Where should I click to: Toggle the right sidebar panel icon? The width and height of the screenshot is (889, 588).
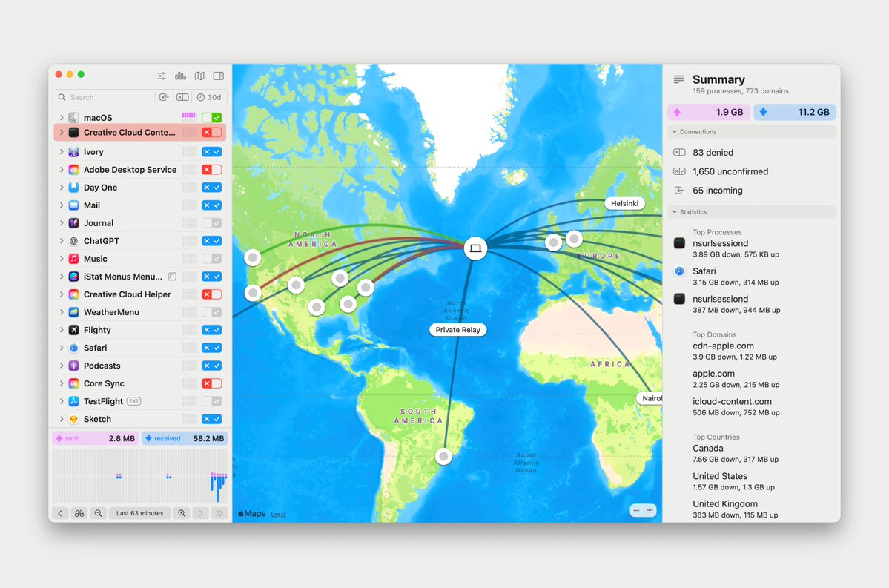(218, 76)
